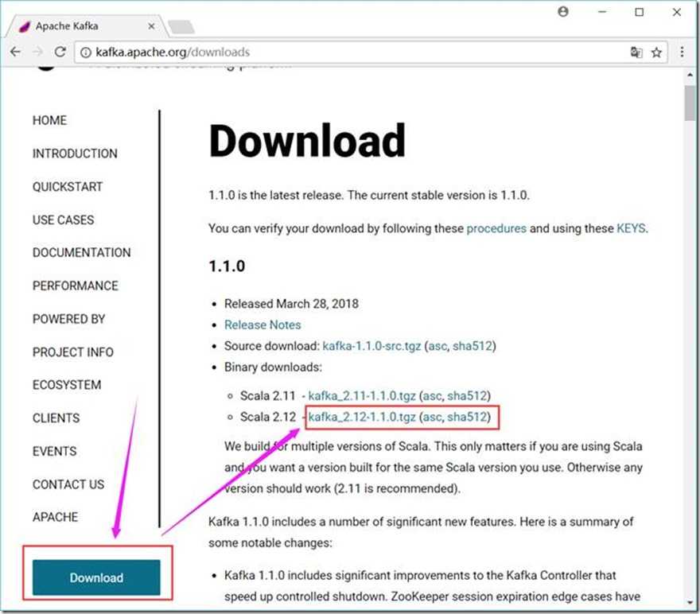The width and height of the screenshot is (700, 614).
Task: Click the teal Download button
Action: (96, 577)
